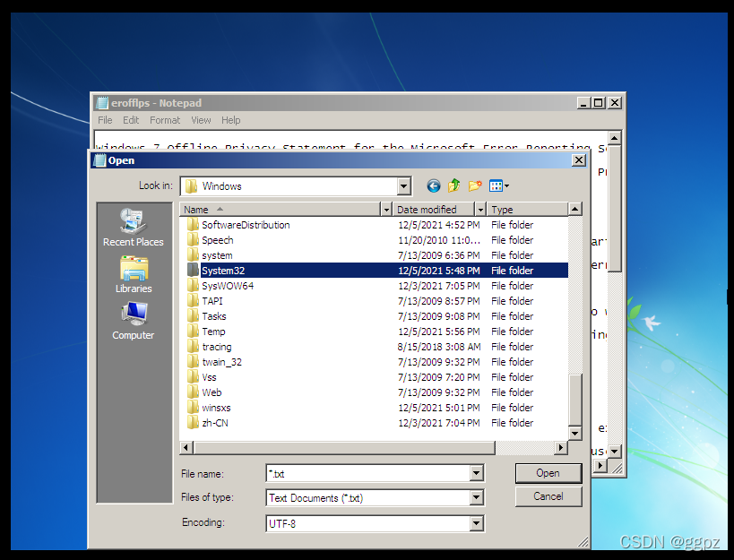Go up one folder level icon
This screenshot has height=560, width=734.
pyautogui.click(x=453, y=185)
